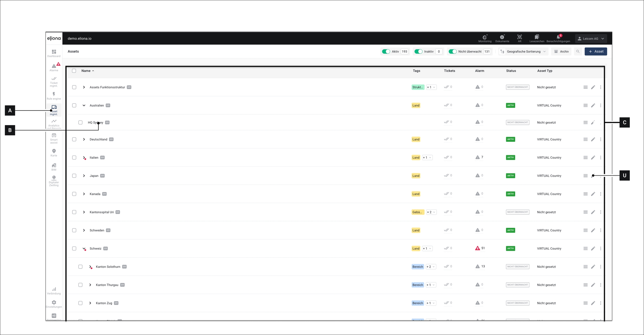Viewport: 644px width, 335px height.
Task: Open Karte in the sidebar
Action: click(x=54, y=152)
